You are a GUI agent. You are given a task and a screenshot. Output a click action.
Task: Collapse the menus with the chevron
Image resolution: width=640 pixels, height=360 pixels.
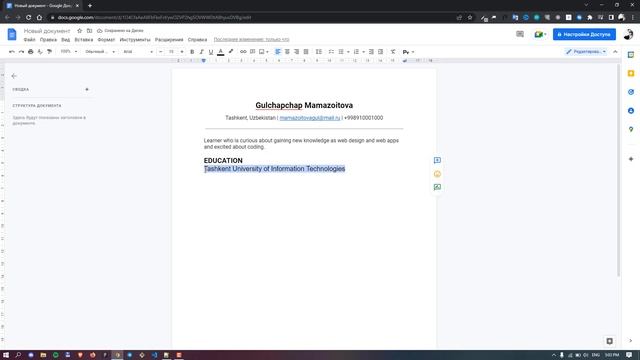pos(615,52)
